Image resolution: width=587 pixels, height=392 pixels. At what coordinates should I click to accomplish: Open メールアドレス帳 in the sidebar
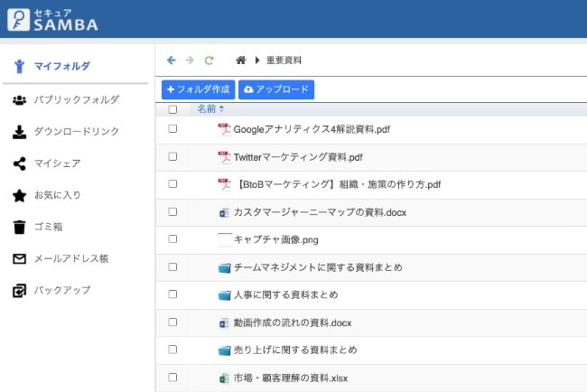pyautogui.click(x=71, y=258)
